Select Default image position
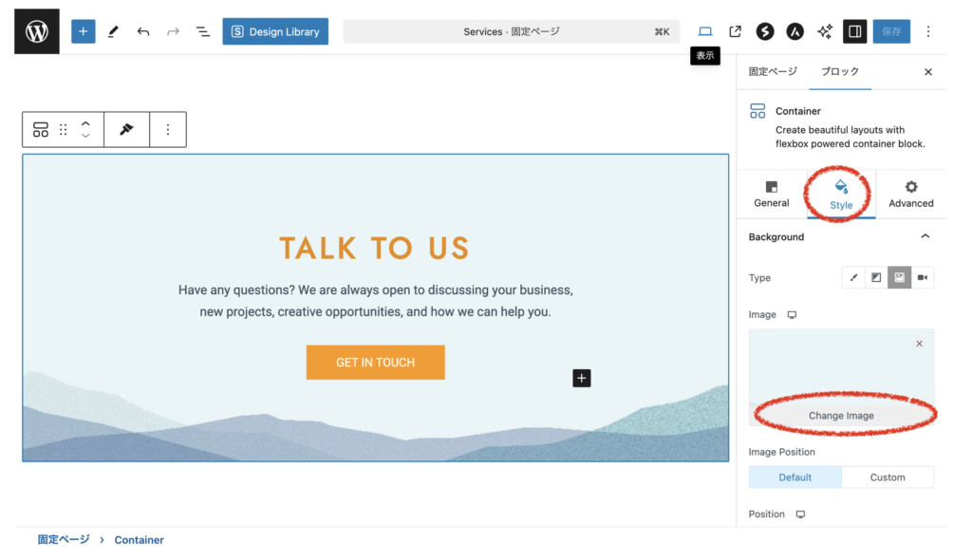The height and width of the screenshot is (560, 972). click(794, 477)
